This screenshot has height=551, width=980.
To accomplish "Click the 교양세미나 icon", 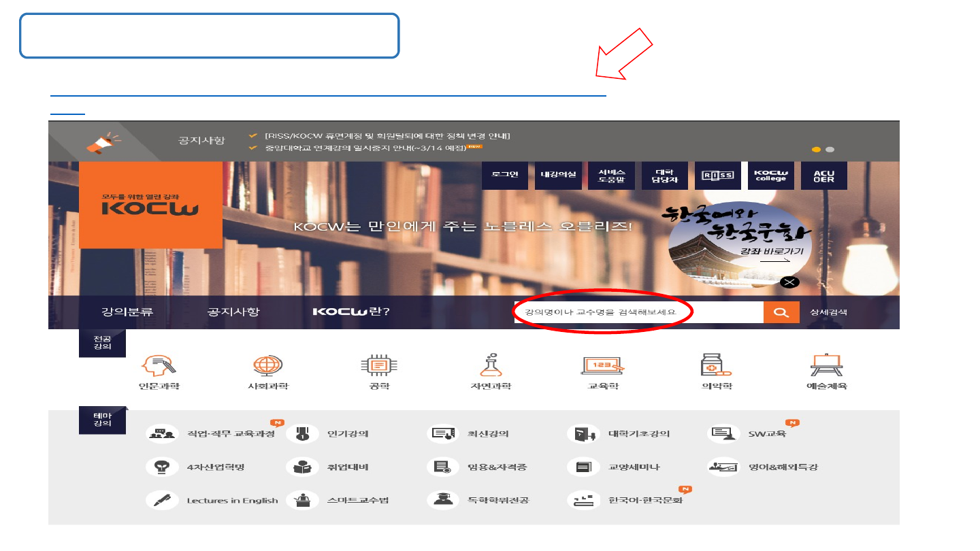I will pos(583,467).
